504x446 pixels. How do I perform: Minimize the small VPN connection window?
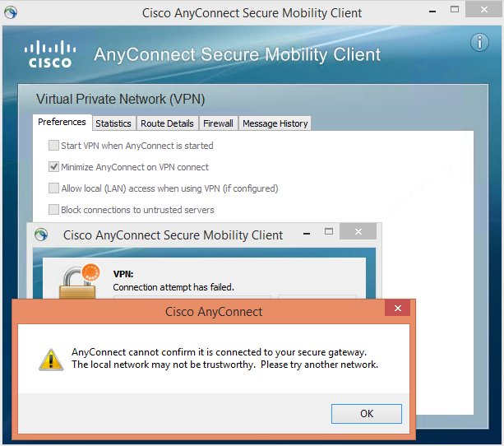(x=307, y=234)
